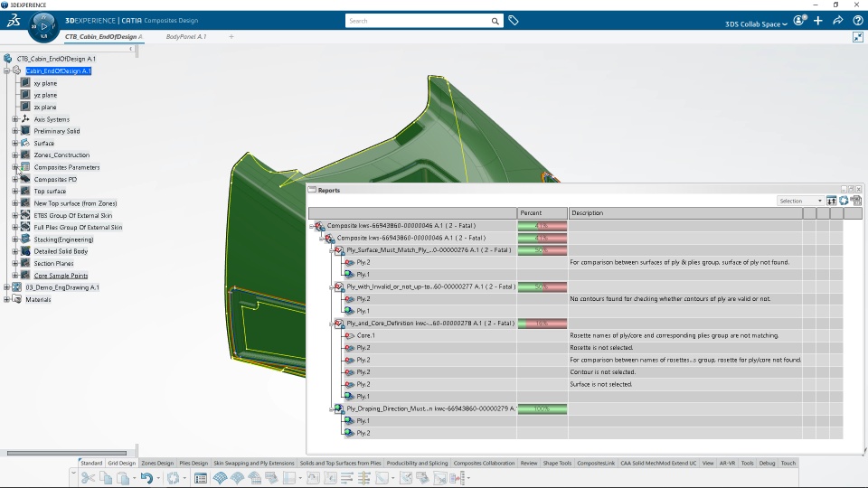868x488 pixels.
Task: Click the Search input field
Action: [x=418, y=21]
